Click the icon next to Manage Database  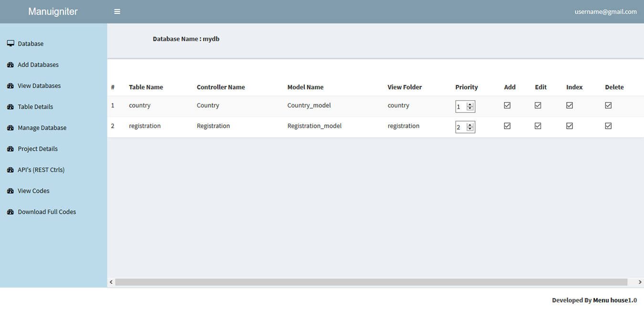[x=10, y=128]
